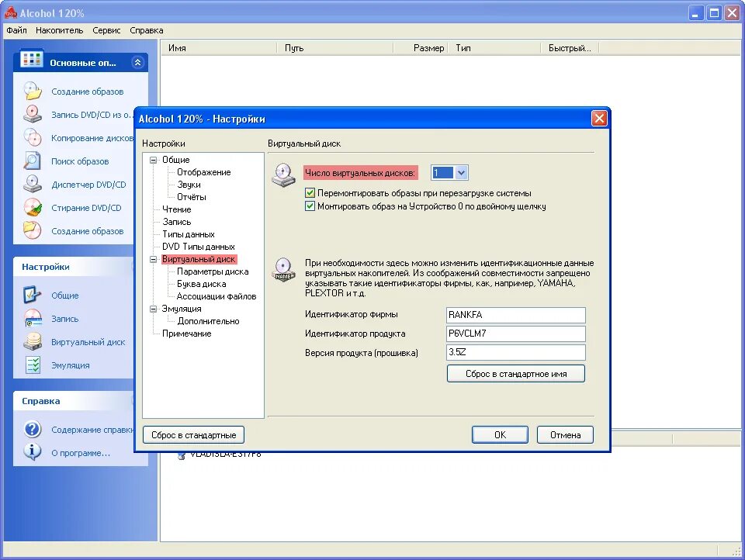This screenshot has height=560, width=745.
Task: Select Примечание tree item
Action: point(187,334)
